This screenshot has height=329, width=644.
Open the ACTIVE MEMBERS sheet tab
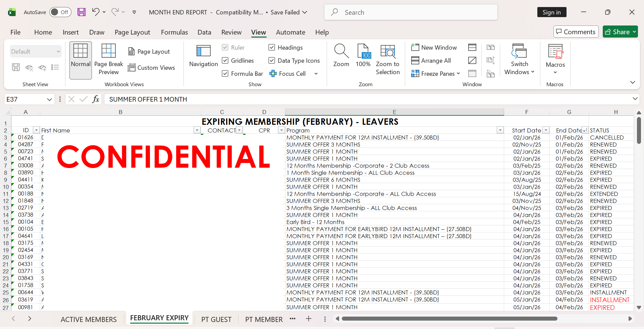pos(89,319)
